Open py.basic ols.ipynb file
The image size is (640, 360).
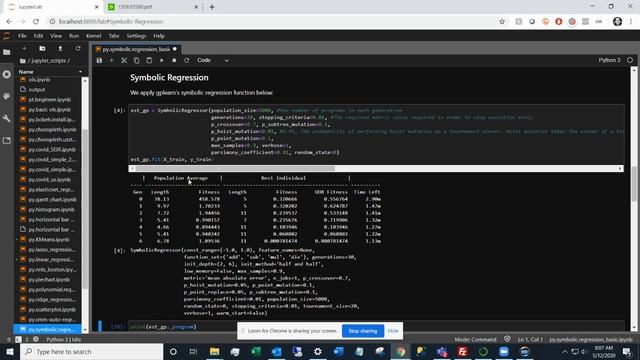(49, 109)
